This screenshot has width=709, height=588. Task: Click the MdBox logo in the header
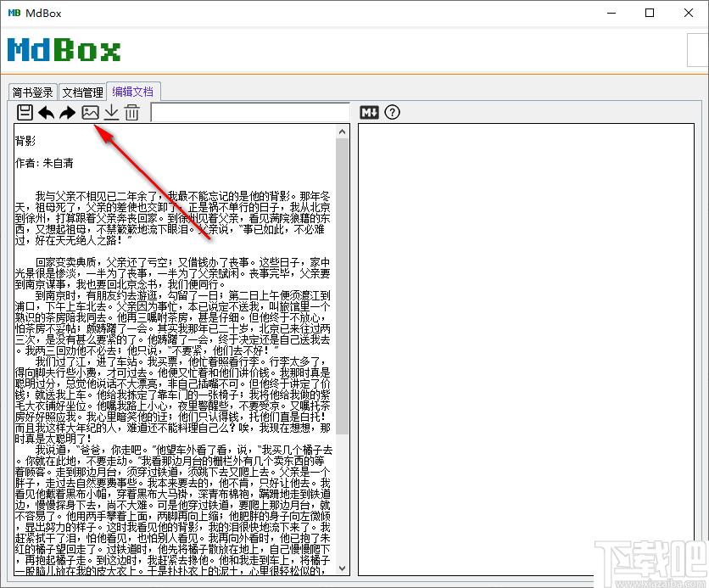coord(64,49)
